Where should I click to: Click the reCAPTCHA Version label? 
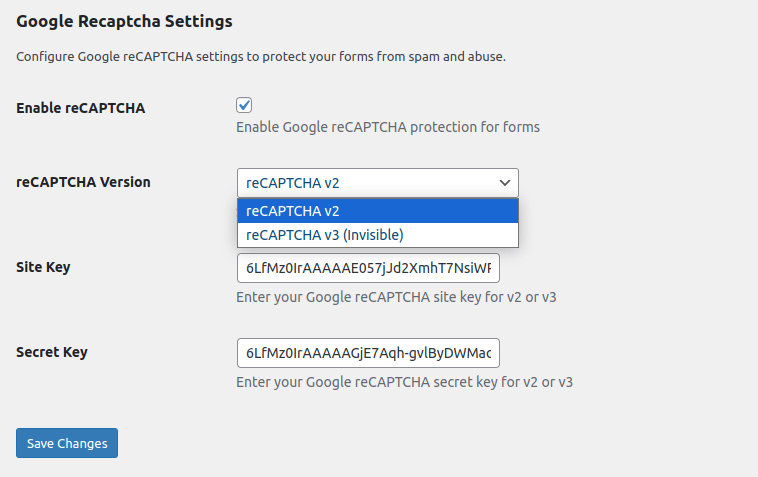pos(83,182)
